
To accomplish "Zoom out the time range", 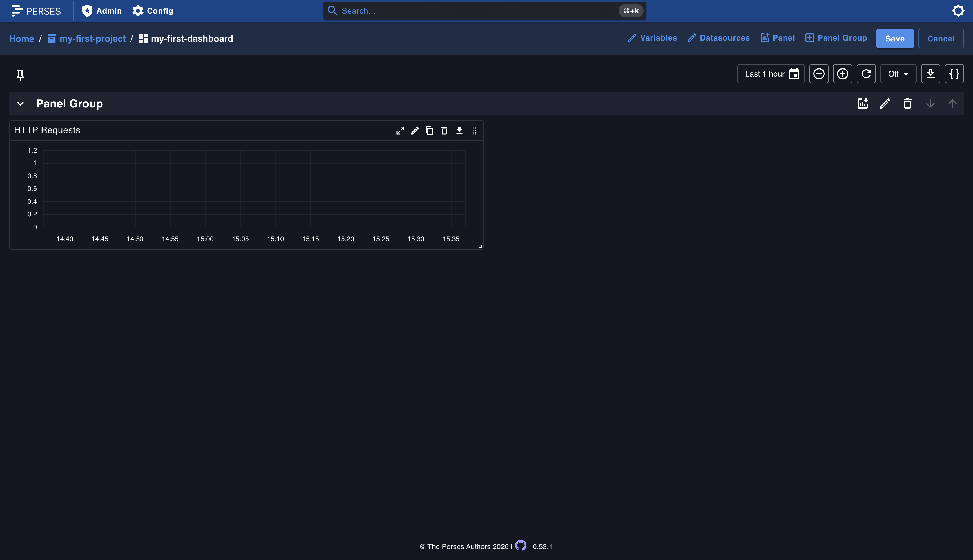I will coord(819,74).
